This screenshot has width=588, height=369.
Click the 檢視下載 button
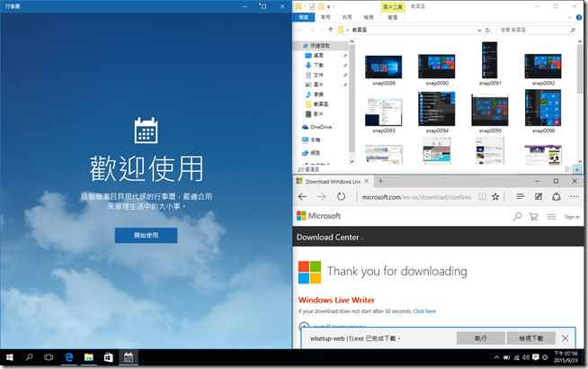pyautogui.click(x=531, y=338)
